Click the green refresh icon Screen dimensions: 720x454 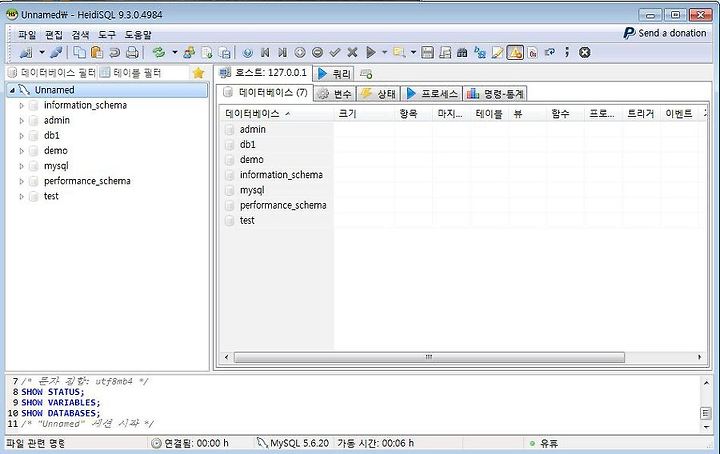[159, 52]
